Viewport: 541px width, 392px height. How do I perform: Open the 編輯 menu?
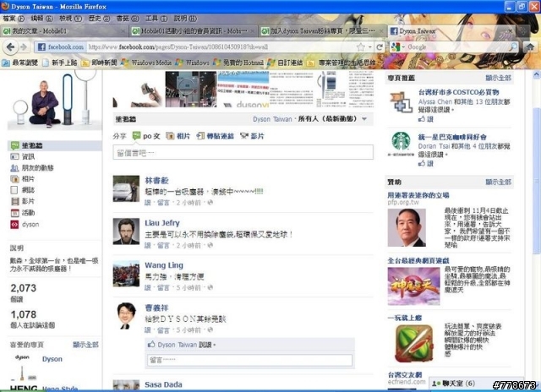pyautogui.click(x=41, y=19)
